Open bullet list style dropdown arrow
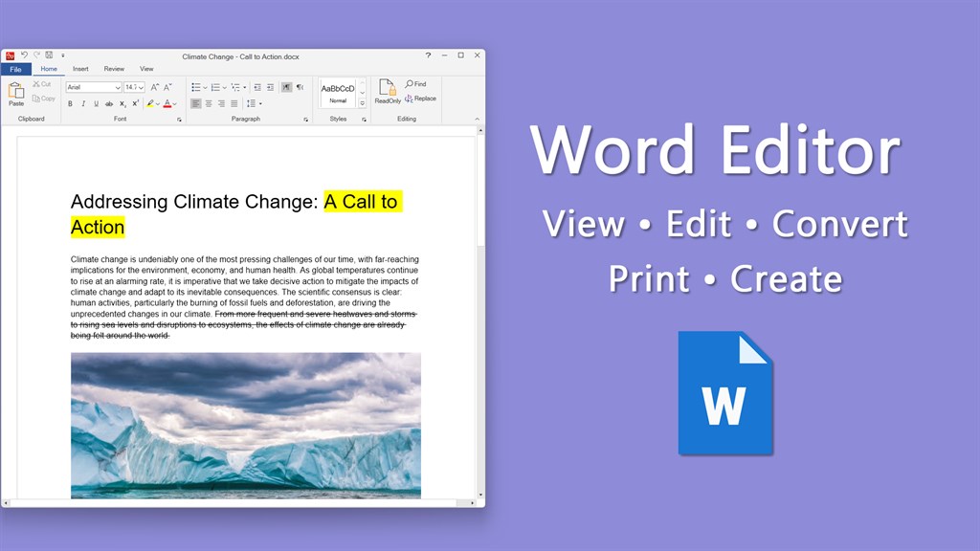The image size is (980, 551). (x=205, y=87)
